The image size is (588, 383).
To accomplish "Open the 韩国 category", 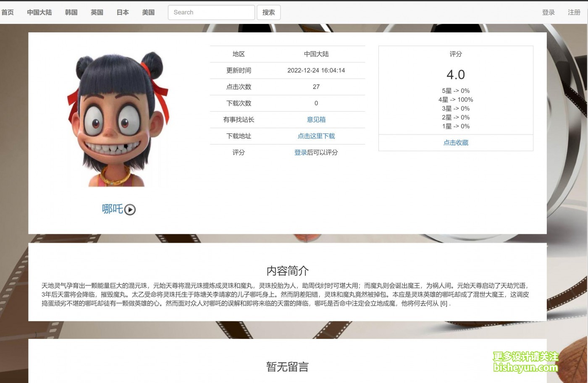I will coord(71,12).
